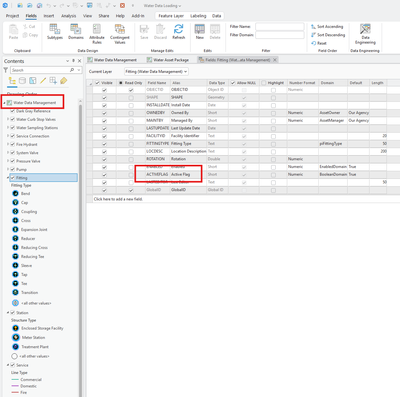Toggle the Allow NULL column header checkbox

click(x=233, y=83)
